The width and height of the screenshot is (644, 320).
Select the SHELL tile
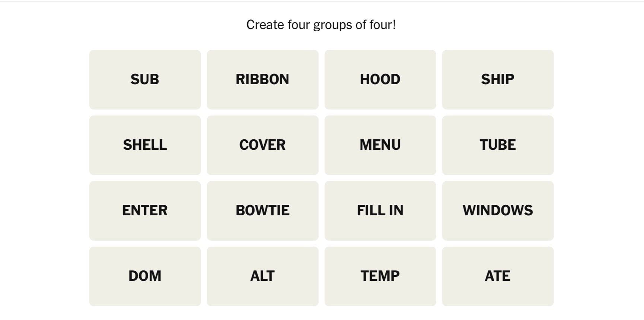[145, 145]
